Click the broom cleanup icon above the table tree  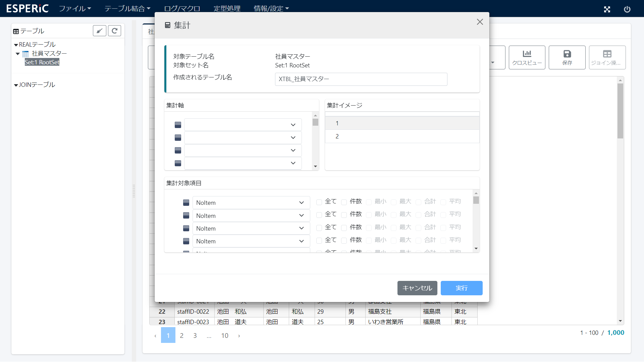99,31
